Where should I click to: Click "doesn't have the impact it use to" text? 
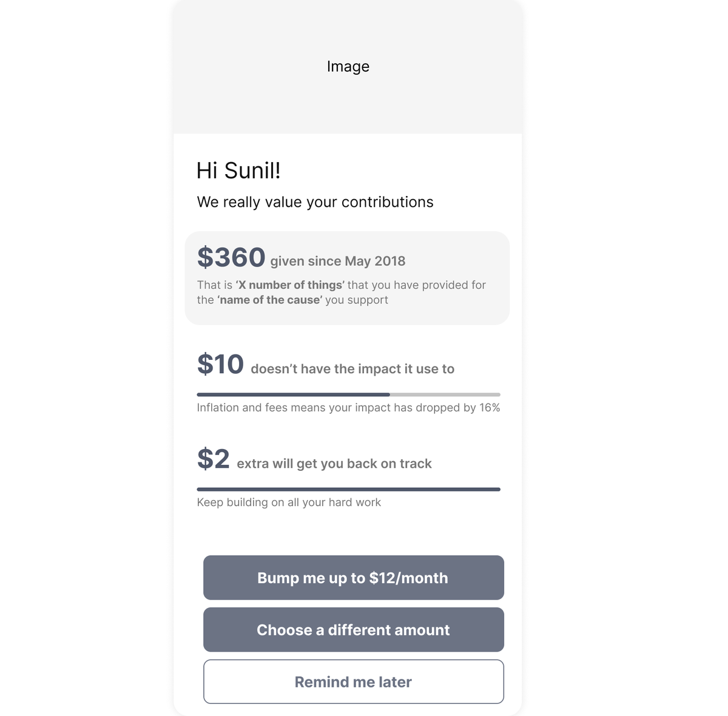click(352, 369)
